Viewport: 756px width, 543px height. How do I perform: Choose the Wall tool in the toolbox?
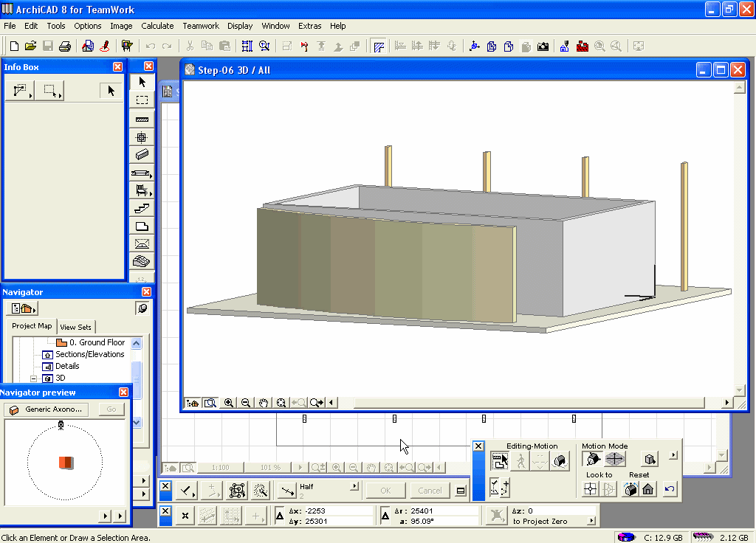[142, 119]
